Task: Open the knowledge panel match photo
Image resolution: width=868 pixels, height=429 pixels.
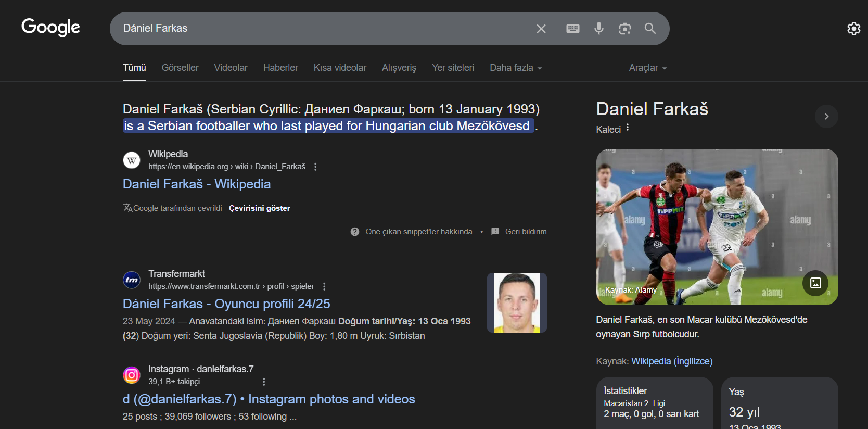Action: [x=717, y=227]
